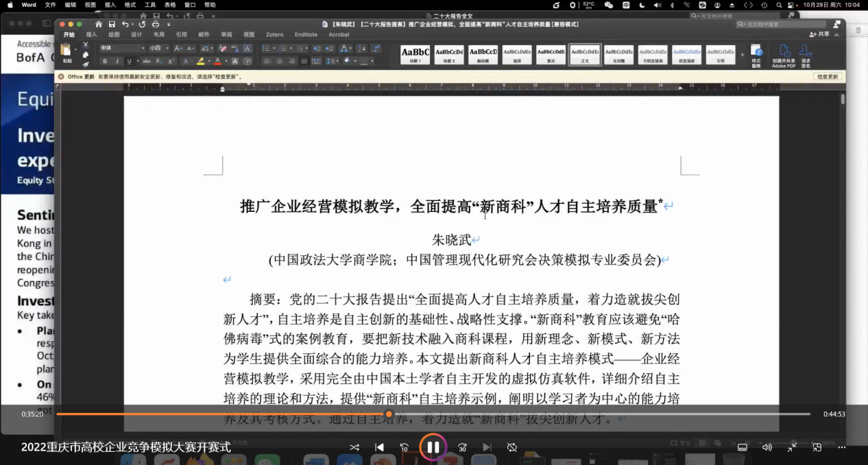Switch to the 插入 ribbon tab
The width and height of the screenshot is (868, 465).
pyautogui.click(x=91, y=34)
